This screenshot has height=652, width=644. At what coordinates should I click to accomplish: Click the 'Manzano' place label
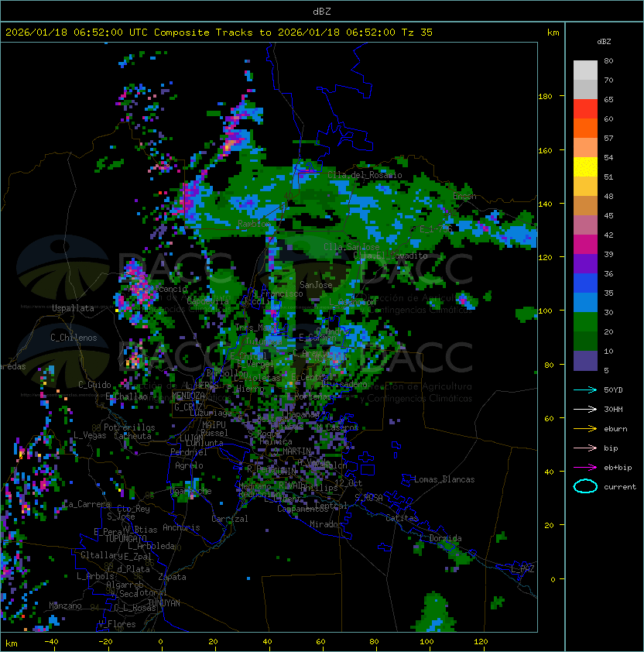65,606
